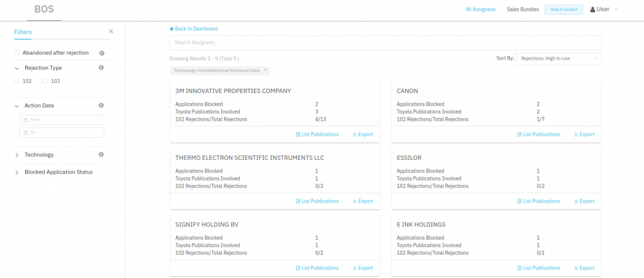List Publications for Canon
The width and height of the screenshot is (644, 278).
coord(538,134)
